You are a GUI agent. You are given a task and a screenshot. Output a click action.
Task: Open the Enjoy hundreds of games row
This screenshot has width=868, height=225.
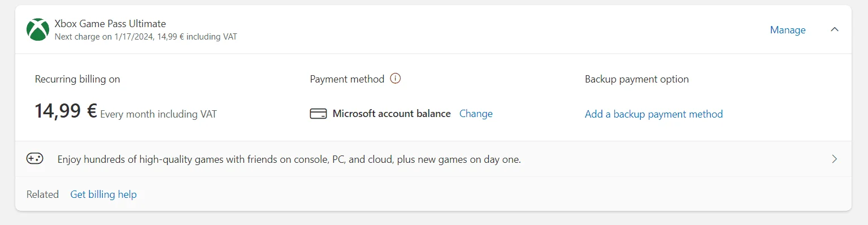click(x=433, y=159)
